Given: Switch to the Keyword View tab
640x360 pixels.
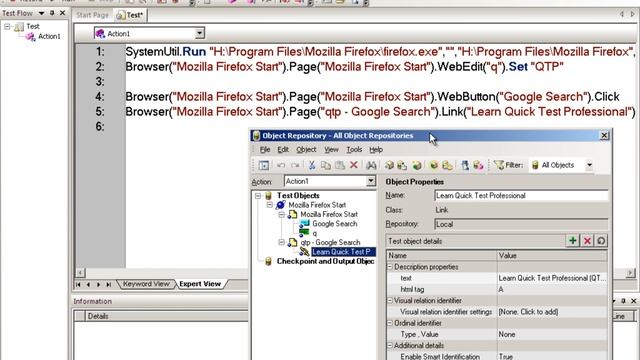Looking at the screenshot, I should 146,284.
